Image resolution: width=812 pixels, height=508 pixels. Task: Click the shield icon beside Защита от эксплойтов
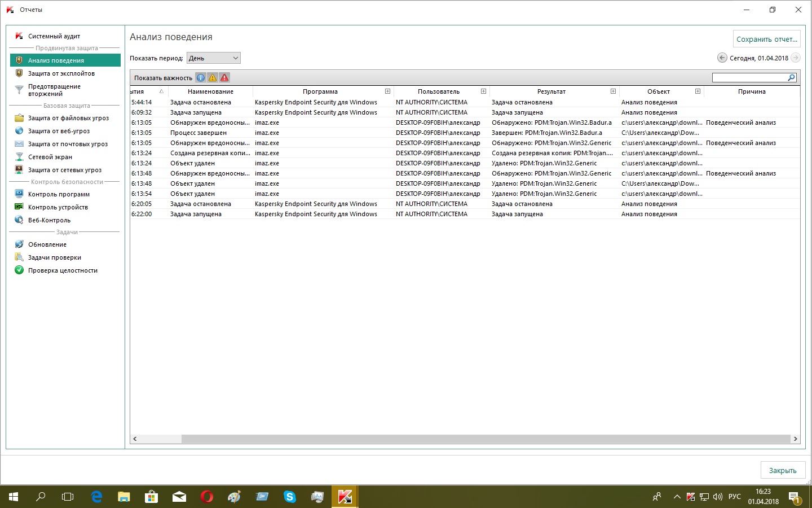(19, 73)
